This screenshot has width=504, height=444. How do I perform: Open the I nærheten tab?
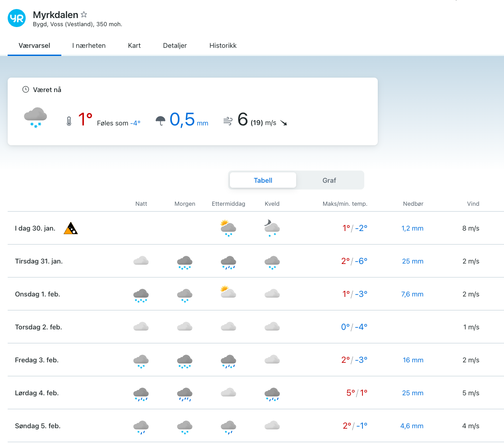point(89,46)
